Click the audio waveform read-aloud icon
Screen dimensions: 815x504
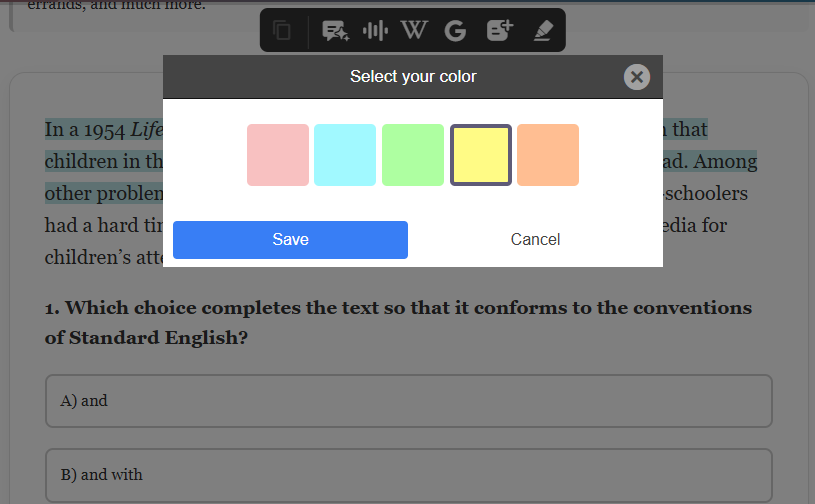coord(375,31)
